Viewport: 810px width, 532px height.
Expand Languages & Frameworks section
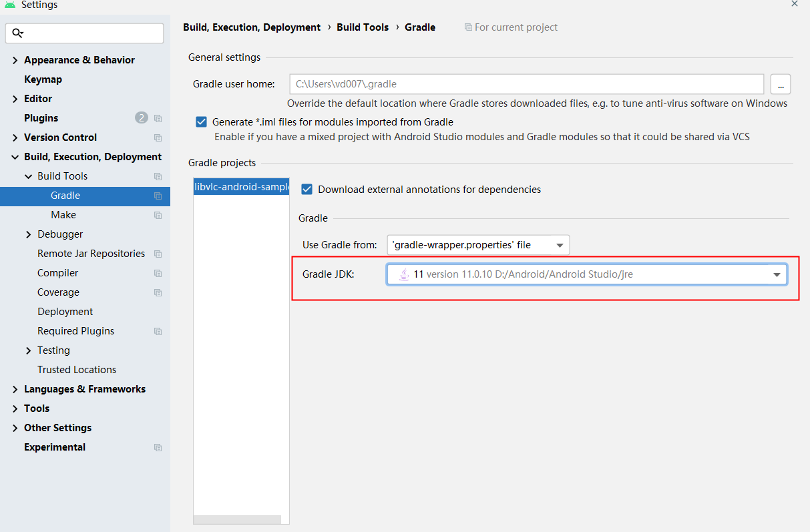pyautogui.click(x=15, y=389)
